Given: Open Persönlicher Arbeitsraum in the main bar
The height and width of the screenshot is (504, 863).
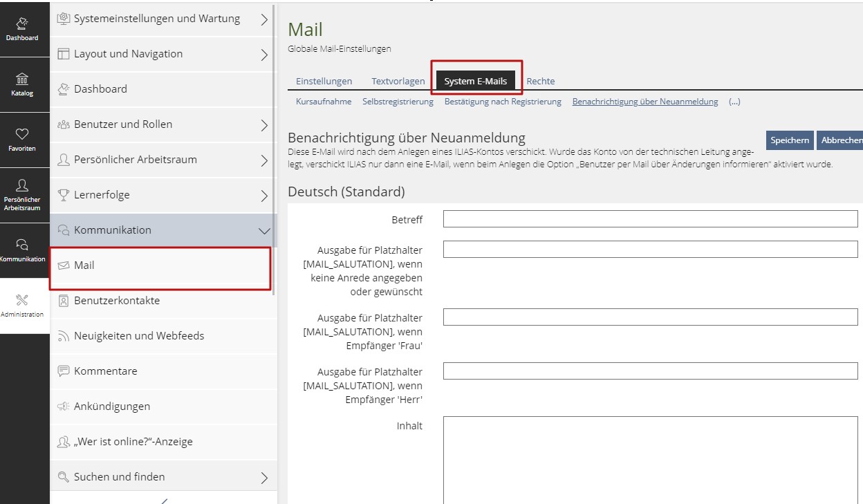Looking at the screenshot, I should point(22,194).
